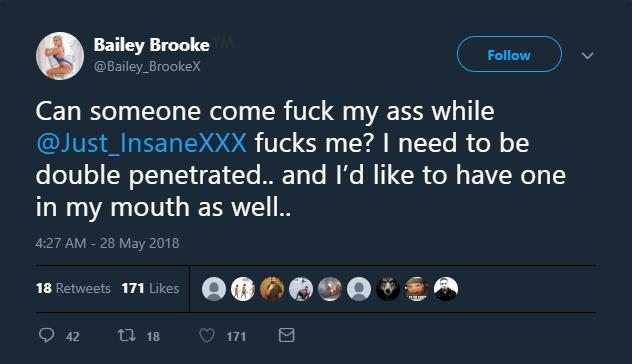632x364 pixels.
Task: View the wolf avatar among likers
Action: click(x=388, y=289)
